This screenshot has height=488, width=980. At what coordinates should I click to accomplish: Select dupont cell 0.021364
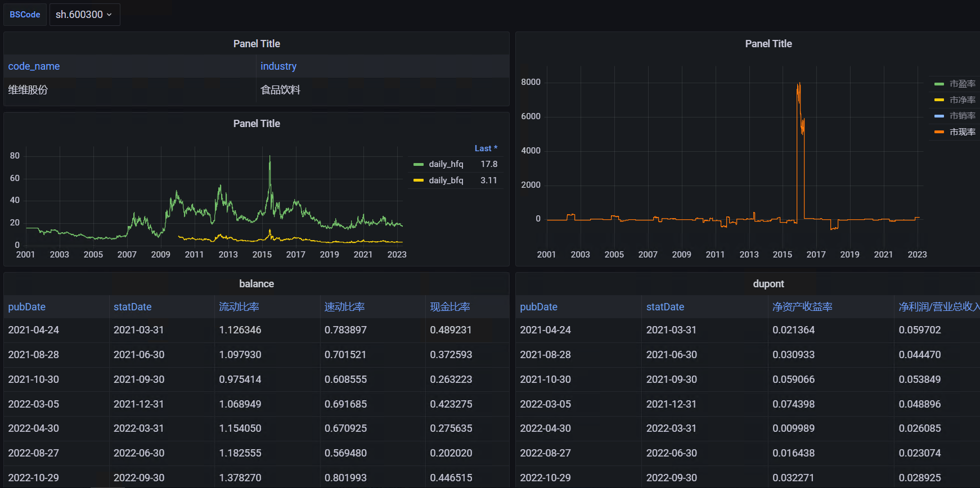coord(830,330)
